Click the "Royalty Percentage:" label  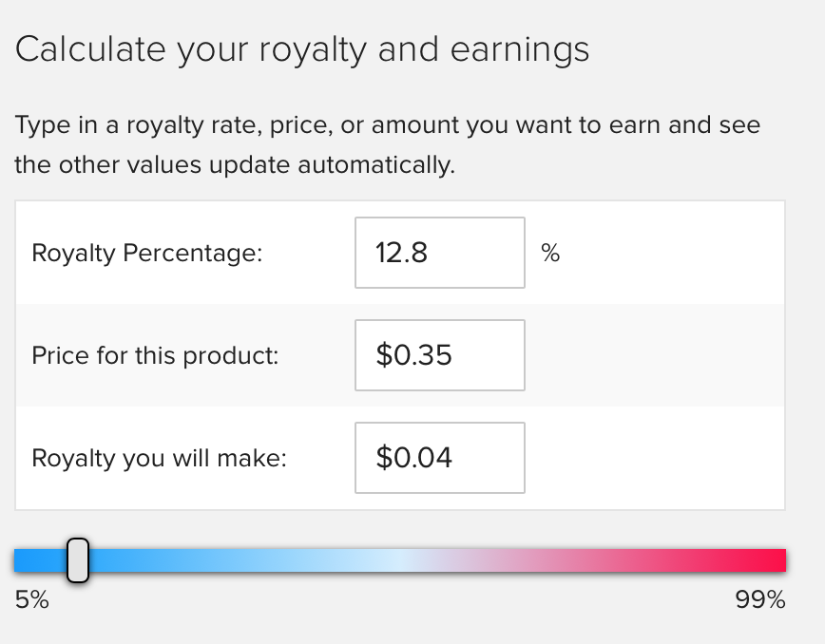pos(146,254)
